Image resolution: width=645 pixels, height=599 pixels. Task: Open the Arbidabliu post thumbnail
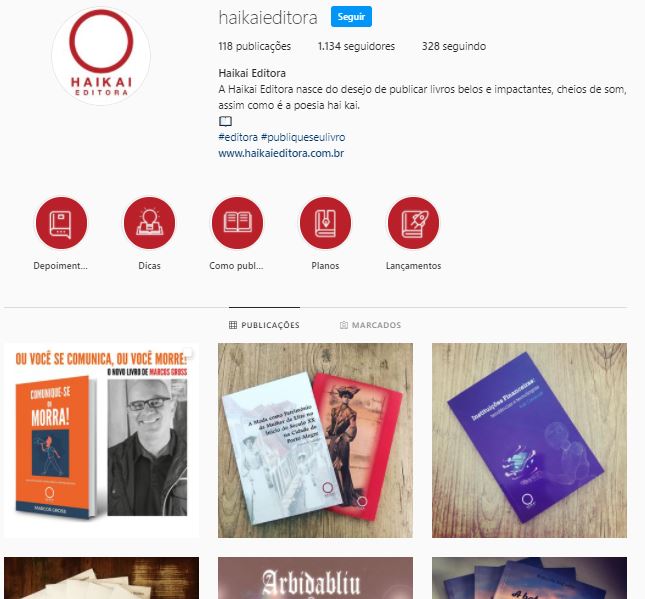pos(315,578)
